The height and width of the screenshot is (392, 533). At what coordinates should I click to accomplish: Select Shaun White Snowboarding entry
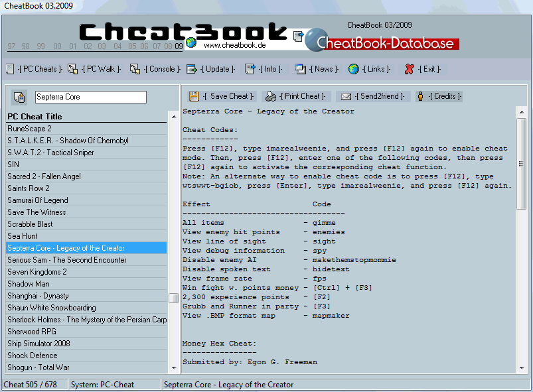pyautogui.click(x=87, y=308)
